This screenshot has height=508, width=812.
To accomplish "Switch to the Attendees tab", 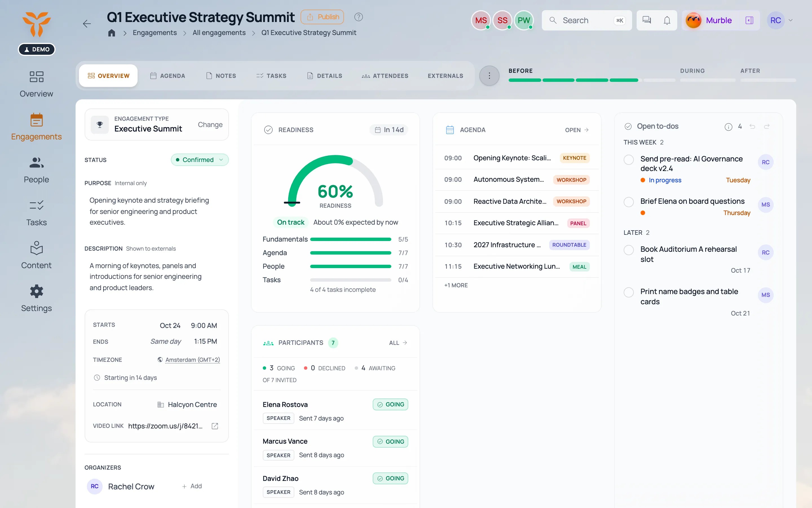I will [x=385, y=76].
